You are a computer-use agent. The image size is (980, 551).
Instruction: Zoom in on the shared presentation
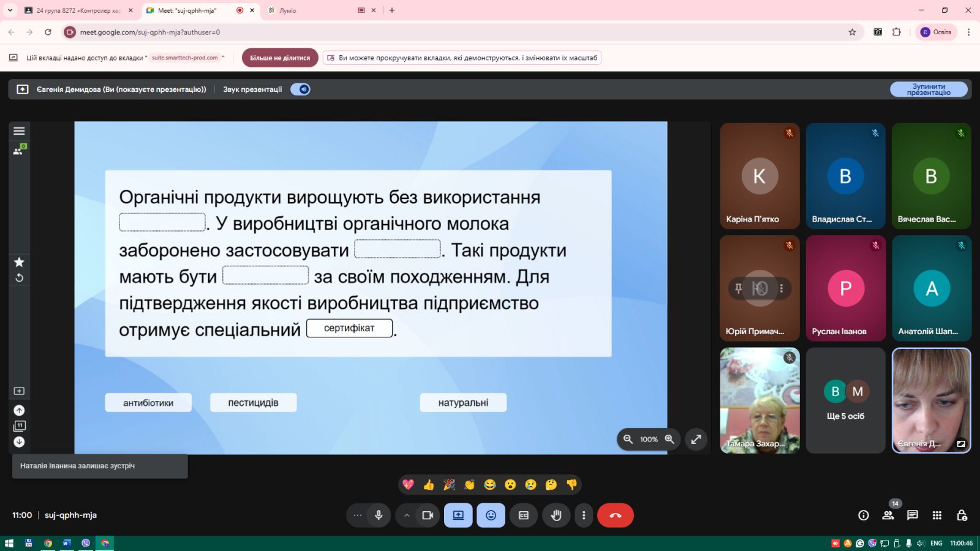669,439
